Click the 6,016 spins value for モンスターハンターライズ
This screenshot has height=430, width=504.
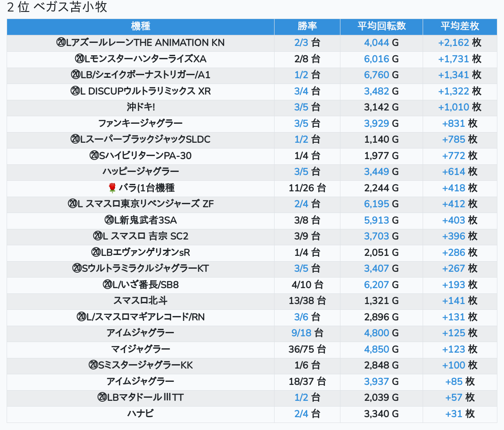point(377,59)
